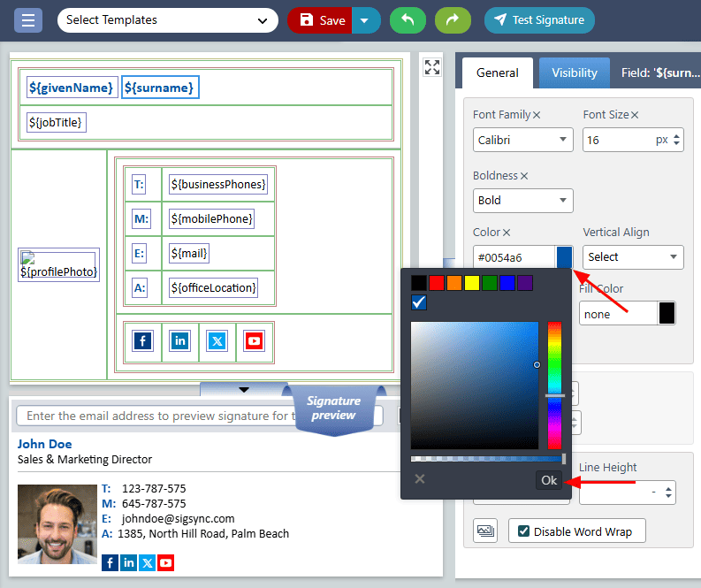
Task: Switch to the Visibility tab
Action: [575, 73]
